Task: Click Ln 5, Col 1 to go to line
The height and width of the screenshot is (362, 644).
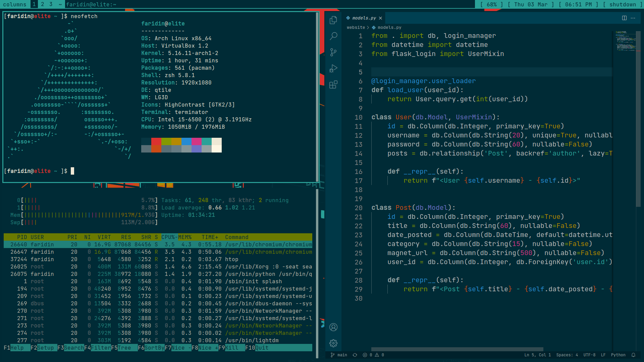Action: [537, 355]
